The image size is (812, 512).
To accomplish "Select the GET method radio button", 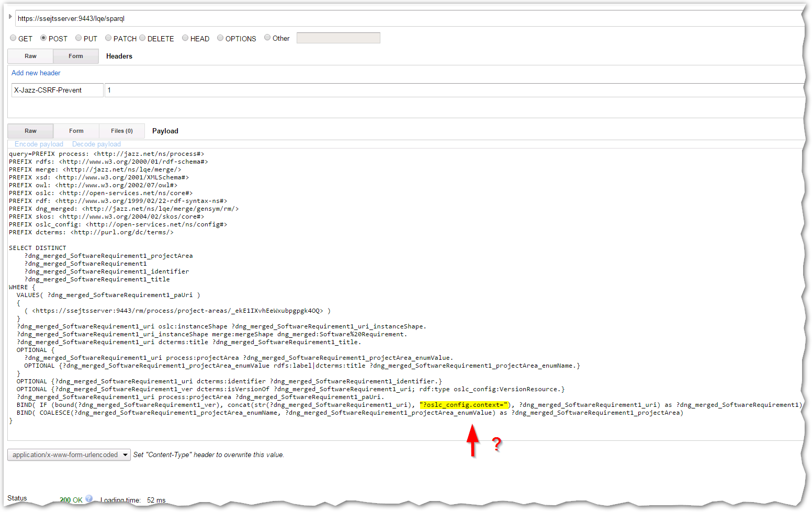I will pyautogui.click(x=13, y=38).
